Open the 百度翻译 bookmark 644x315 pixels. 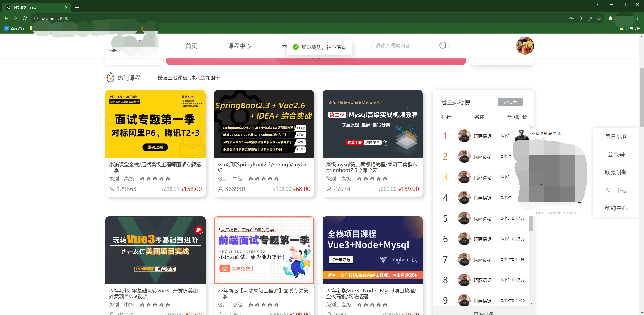coord(14,28)
